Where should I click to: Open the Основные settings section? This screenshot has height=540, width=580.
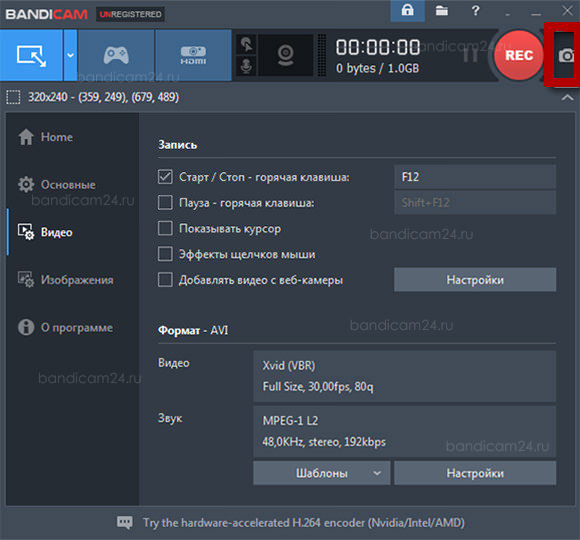coord(57,184)
